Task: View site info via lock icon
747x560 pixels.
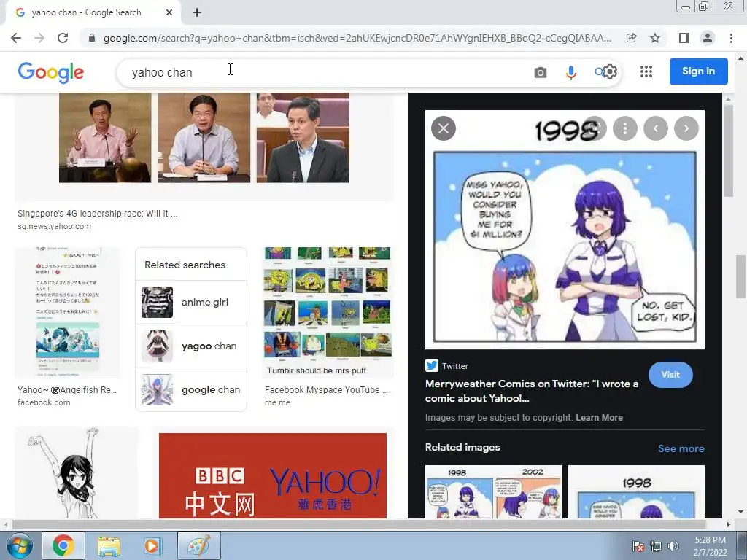Action: pos(91,38)
